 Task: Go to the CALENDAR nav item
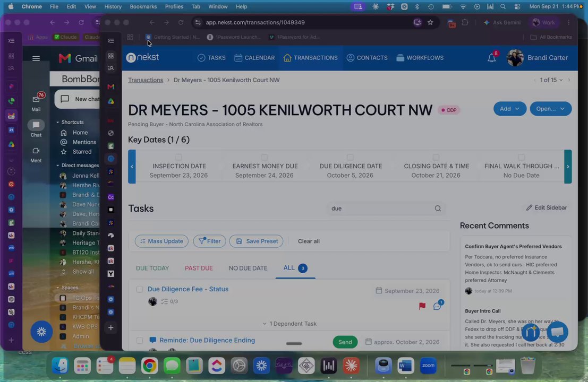(254, 58)
